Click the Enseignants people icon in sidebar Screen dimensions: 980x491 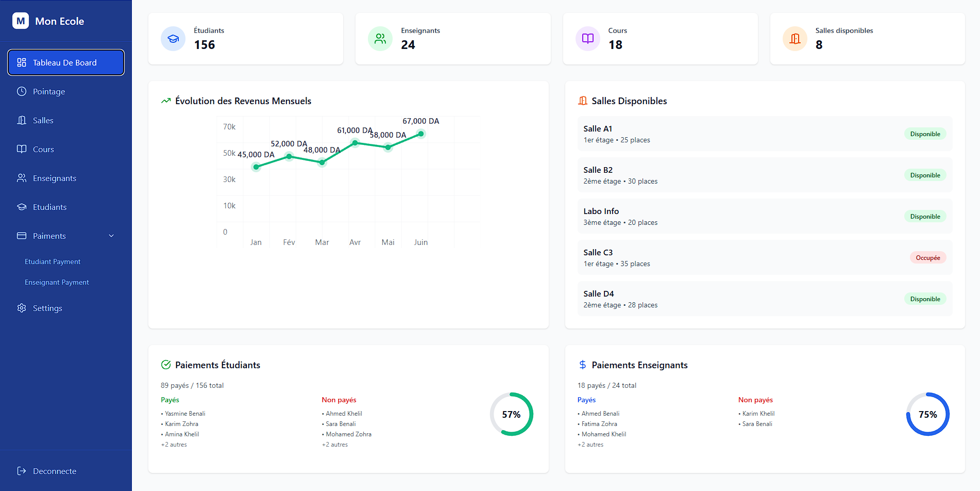22,178
